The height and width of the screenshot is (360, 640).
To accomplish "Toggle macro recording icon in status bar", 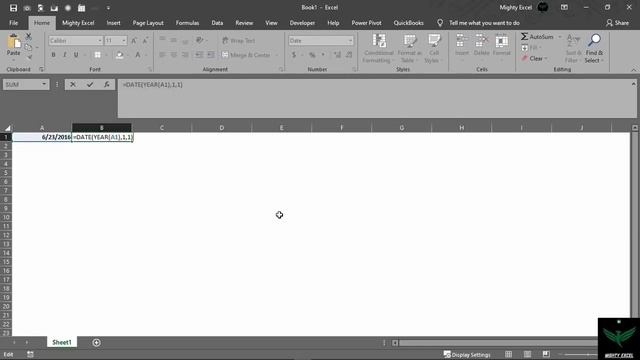I will [30, 354].
